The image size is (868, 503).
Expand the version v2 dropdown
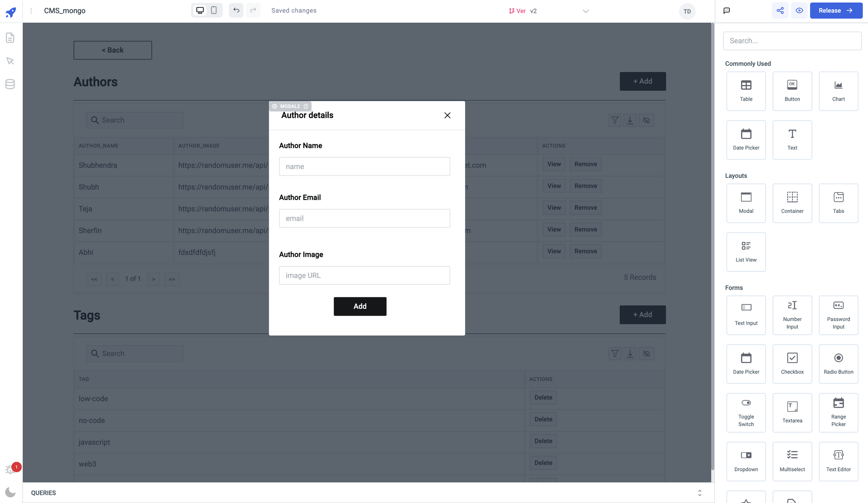coord(585,11)
